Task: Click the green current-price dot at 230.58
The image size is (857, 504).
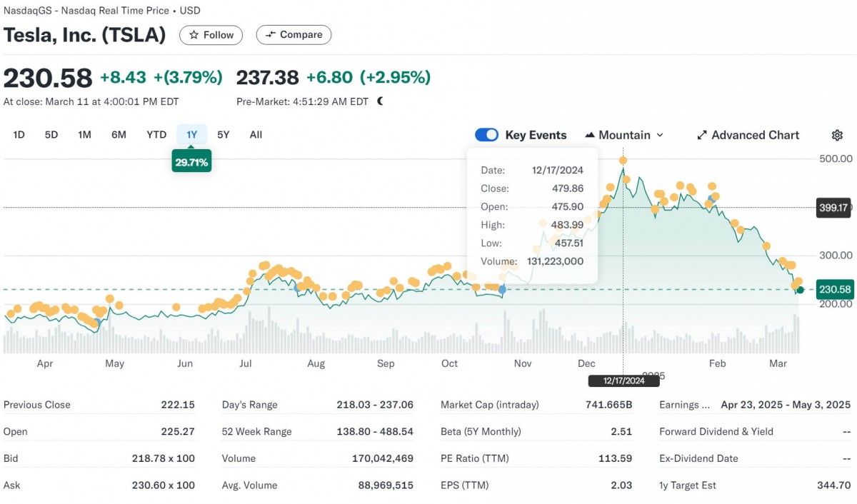Action: point(801,290)
